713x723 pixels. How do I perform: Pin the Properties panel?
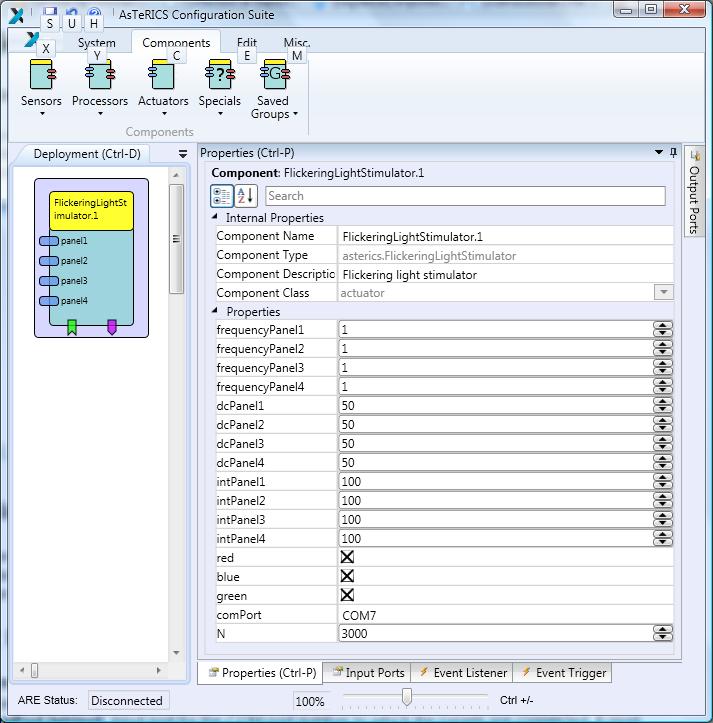coord(673,152)
